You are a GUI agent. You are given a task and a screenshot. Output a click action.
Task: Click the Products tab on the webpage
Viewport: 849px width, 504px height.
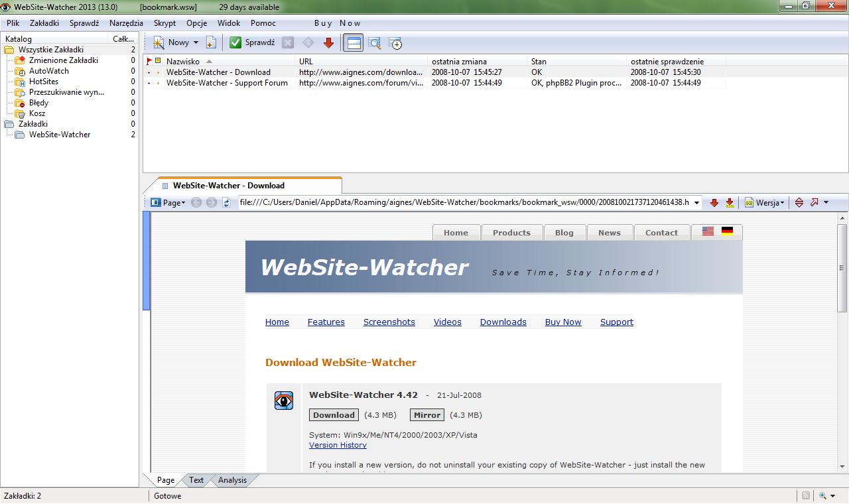pyautogui.click(x=511, y=233)
